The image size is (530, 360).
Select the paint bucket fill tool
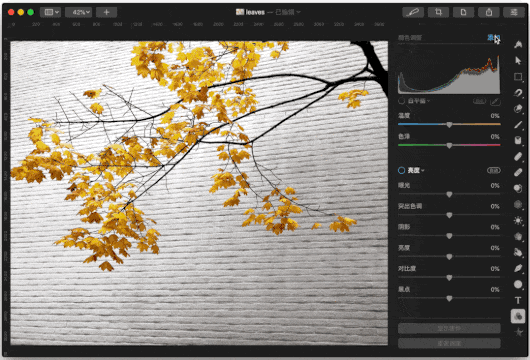518,140
